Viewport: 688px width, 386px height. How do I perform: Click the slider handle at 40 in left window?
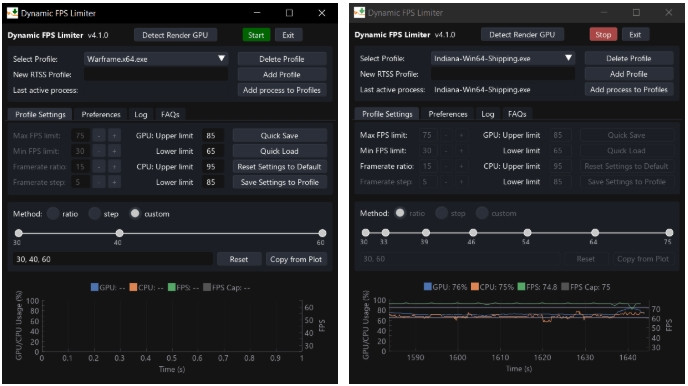click(119, 233)
